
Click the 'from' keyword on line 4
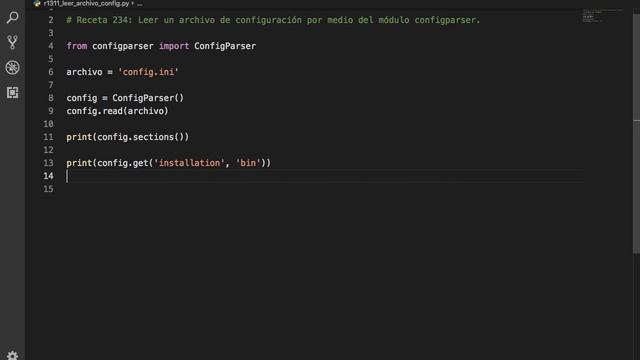(77, 46)
